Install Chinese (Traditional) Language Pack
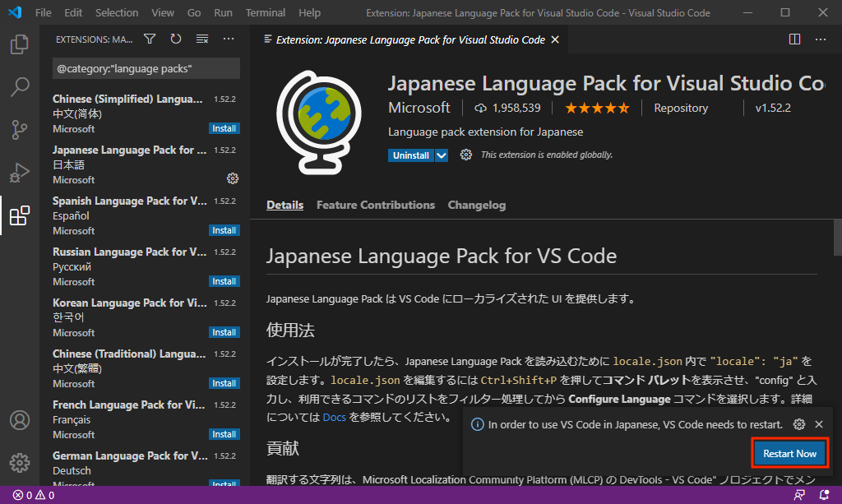Screen dimensions: 842x504 pos(224,383)
